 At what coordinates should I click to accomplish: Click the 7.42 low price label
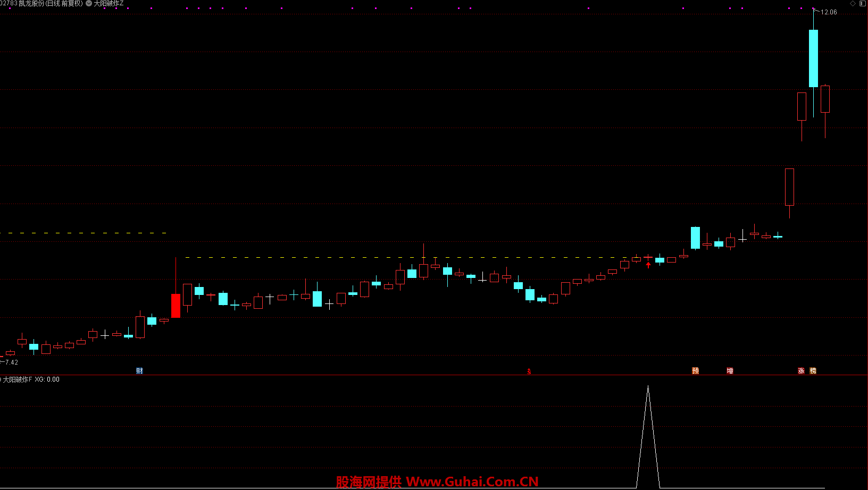12,362
